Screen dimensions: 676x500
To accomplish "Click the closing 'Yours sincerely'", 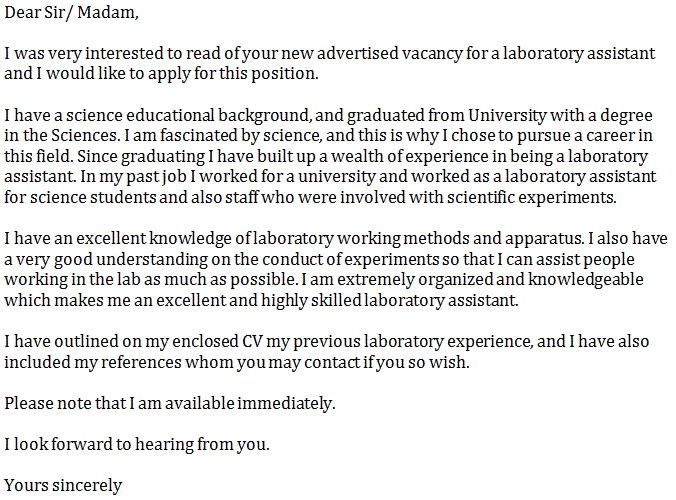I will pos(63,485).
